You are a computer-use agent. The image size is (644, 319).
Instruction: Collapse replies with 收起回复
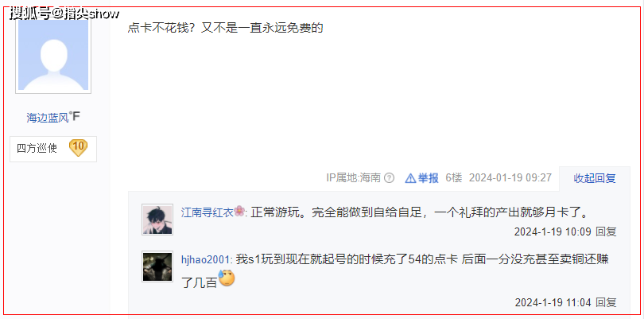(595, 178)
